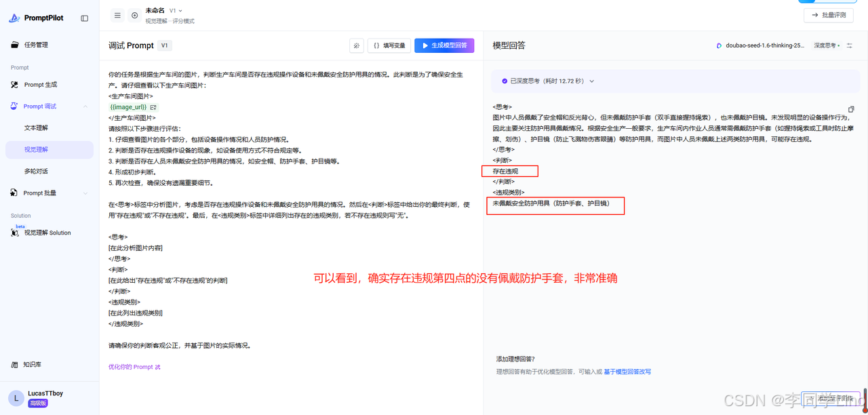The image size is (868, 415).
Task: Collapse the Prompt 调试 submenu chevron
Action: (x=85, y=106)
